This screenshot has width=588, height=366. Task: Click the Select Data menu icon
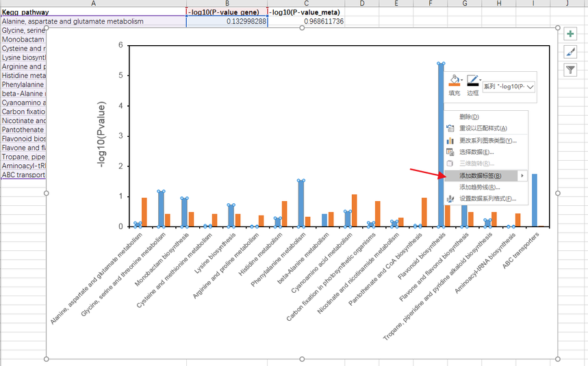pos(450,152)
